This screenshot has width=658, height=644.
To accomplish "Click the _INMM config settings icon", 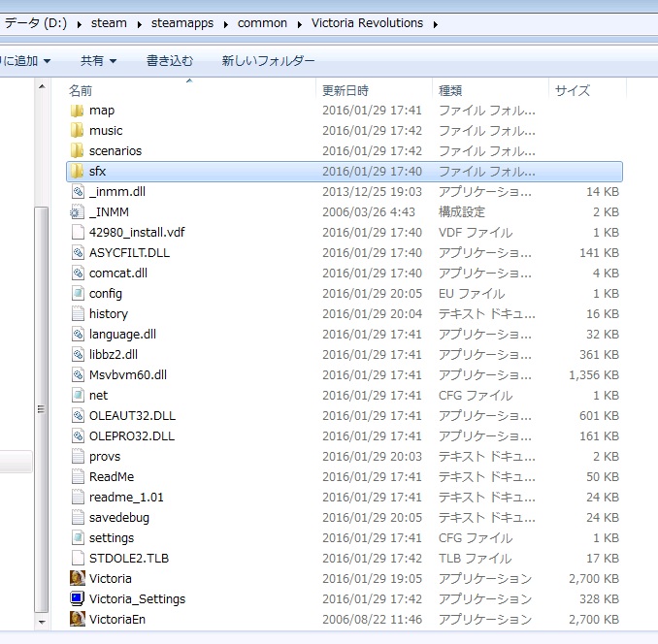I will 78,212.
